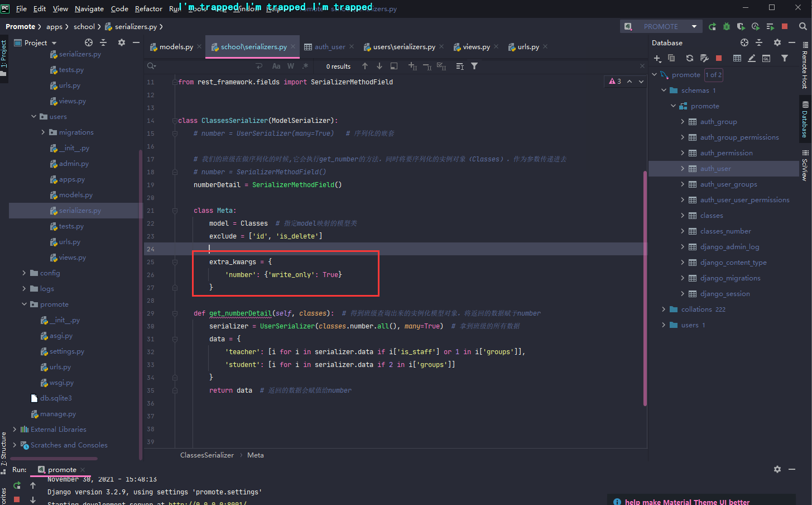812x505 pixels.
Task: Click the search results filter funnel icon
Action: point(474,66)
